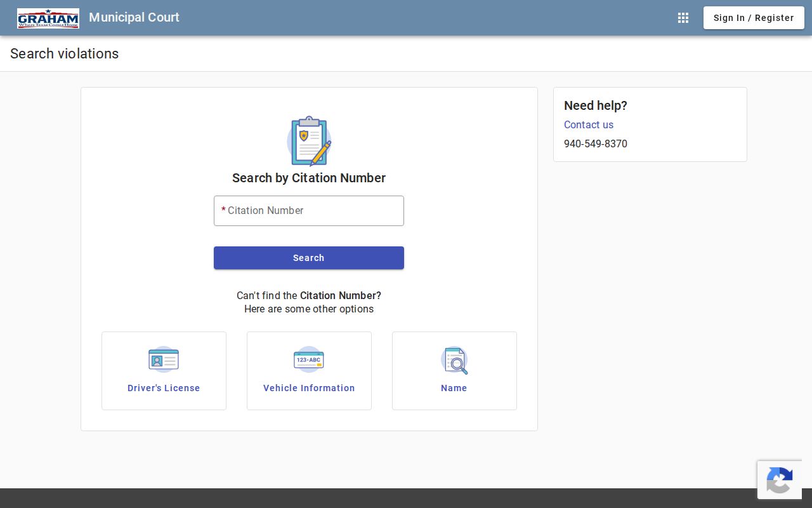Screen dimensions: 812x508
Task: Click the Graham city logo
Action: coord(48,18)
